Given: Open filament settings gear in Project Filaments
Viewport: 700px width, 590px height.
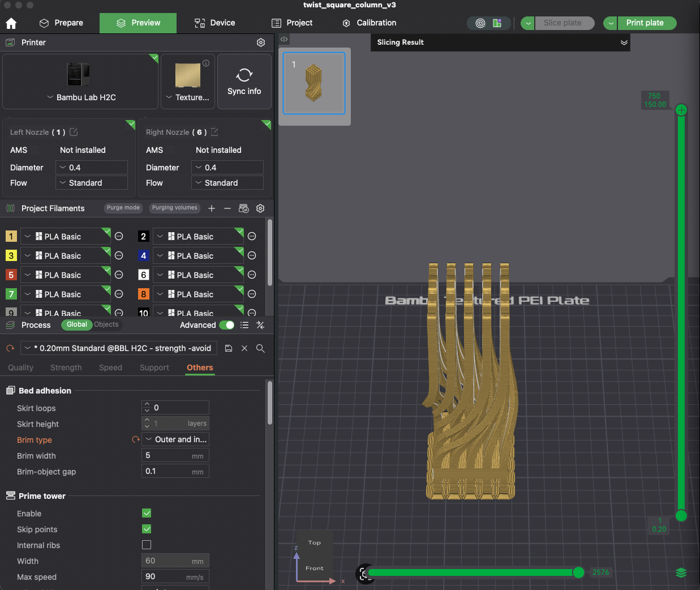Looking at the screenshot, I should (260, 208).
